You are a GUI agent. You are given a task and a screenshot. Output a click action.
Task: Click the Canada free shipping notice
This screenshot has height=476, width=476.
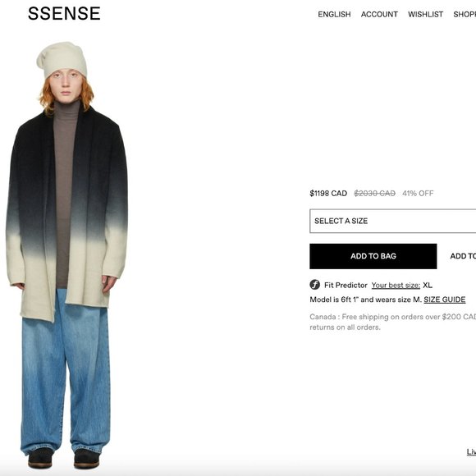coord(393,322)
